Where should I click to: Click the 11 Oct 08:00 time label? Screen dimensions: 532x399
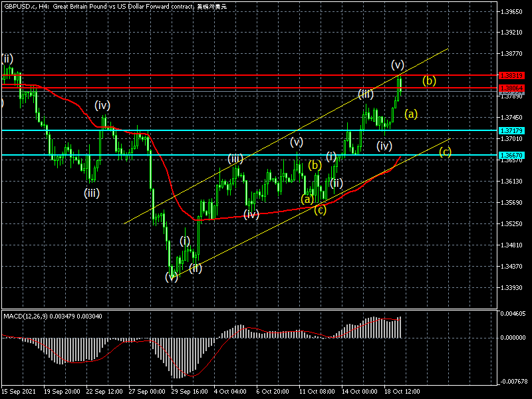click(x=317, y=392)
